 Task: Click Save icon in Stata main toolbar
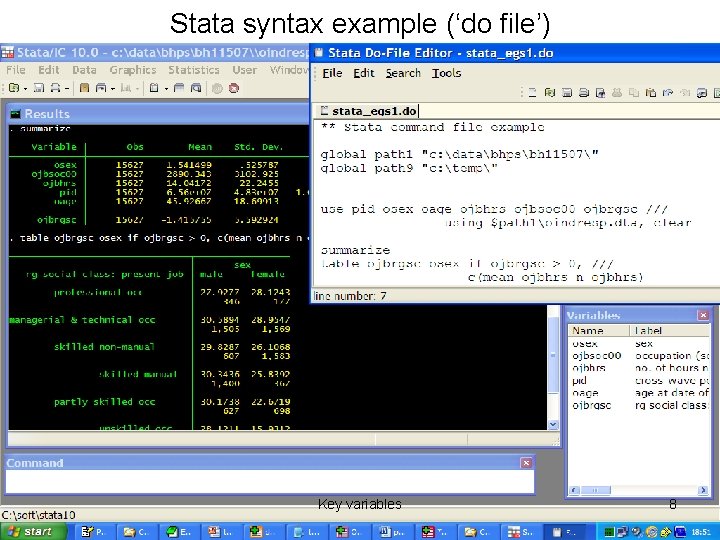coord(39,88)
